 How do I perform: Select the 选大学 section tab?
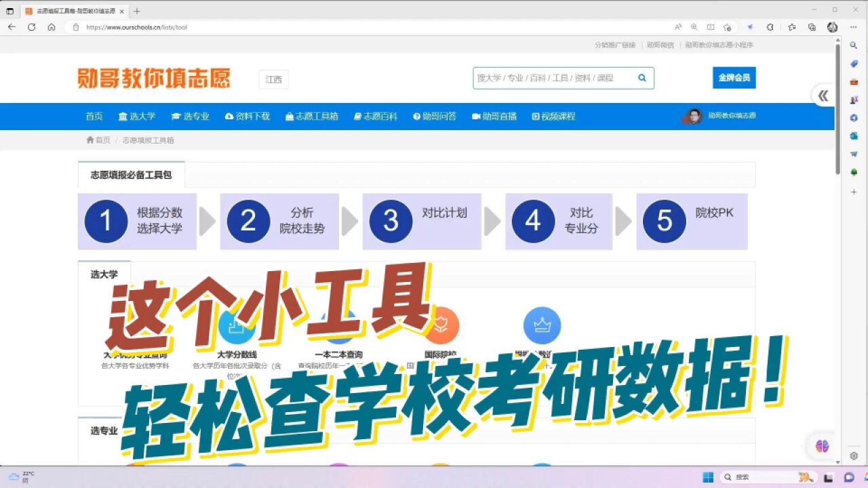[x=104, y=274]
